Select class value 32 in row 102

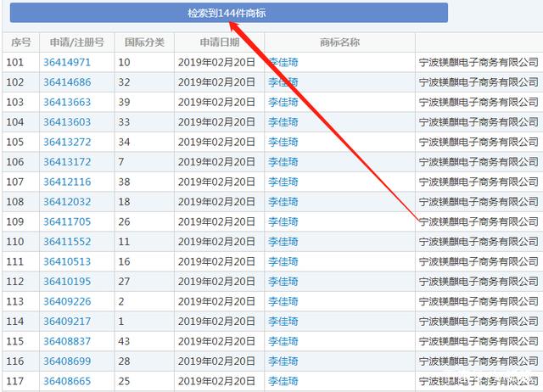[124, 82]
